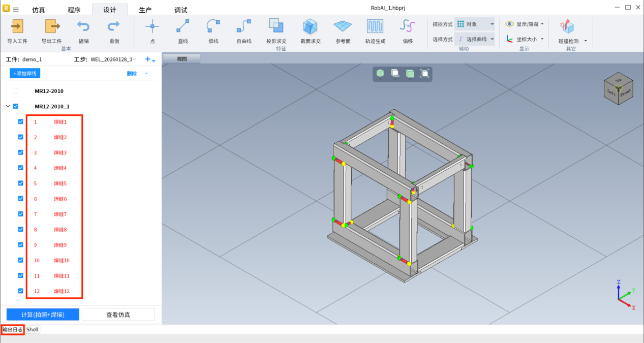Toggle the checkbox for 焊缝12

coord(21,291)
